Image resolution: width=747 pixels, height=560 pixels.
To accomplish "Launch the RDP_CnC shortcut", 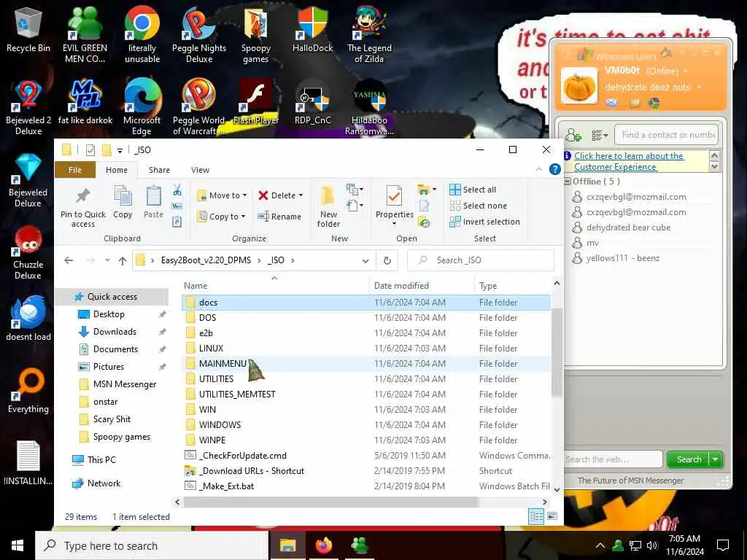I will [312, 103].
